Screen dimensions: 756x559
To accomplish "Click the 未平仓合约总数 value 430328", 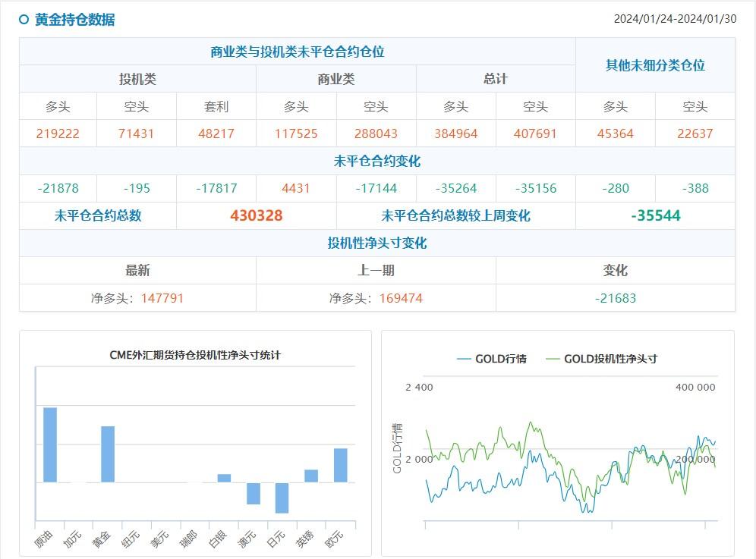I will [257, 215].
